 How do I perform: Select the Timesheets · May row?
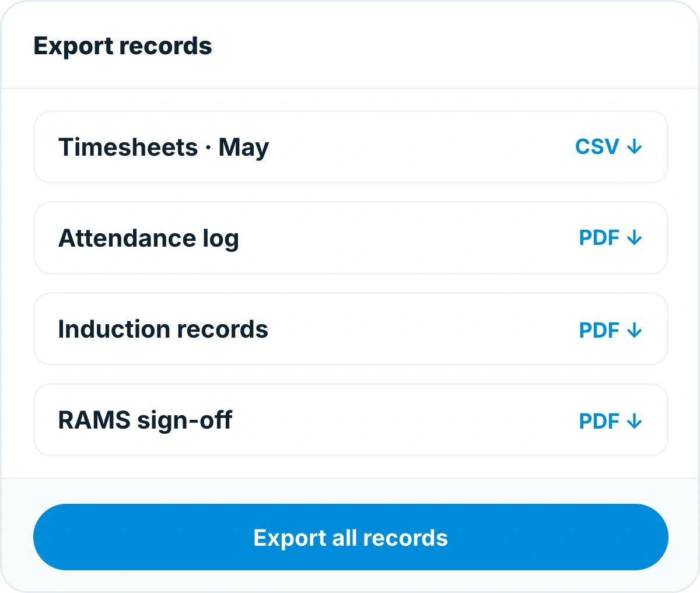coord(351,147)
